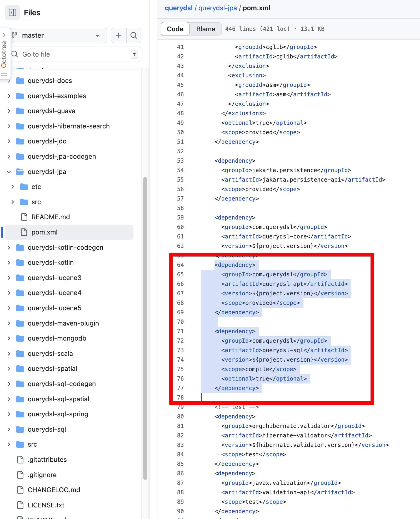Click the querydsl-maven-plugin folder icon
Viewport: 420px width, 519px height.
tap(20, 323)
